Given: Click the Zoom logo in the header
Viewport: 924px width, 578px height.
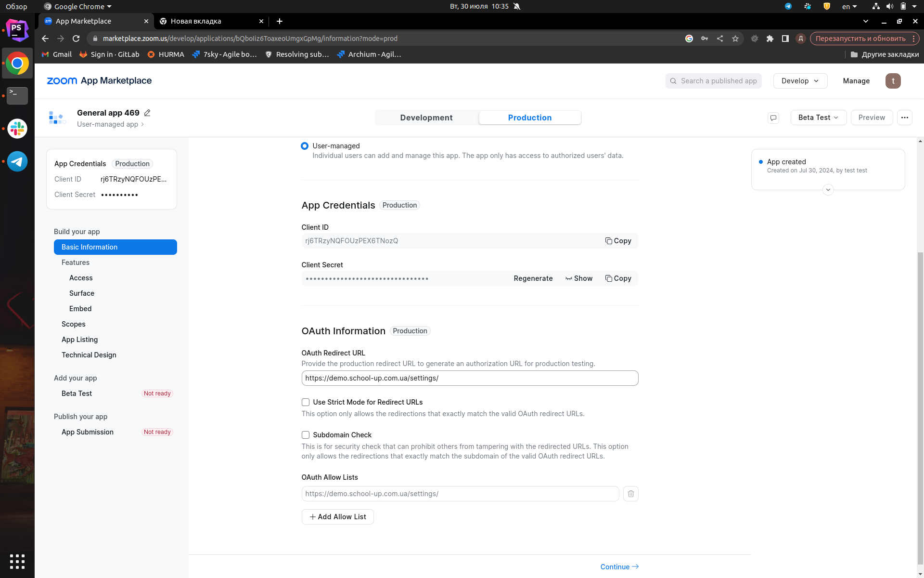Looking at the screenshot, I should (x=62, y=81).
